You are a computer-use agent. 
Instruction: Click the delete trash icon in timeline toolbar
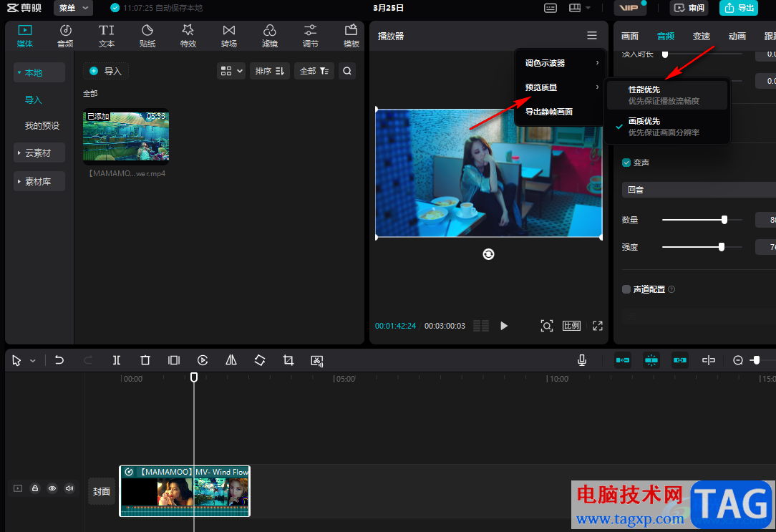point(145,361)
